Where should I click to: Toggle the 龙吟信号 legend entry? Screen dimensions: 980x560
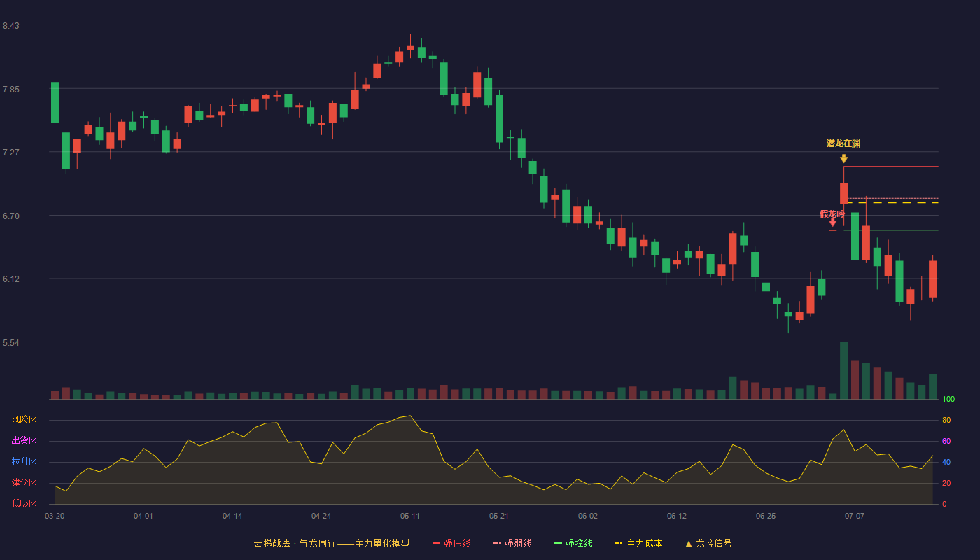[x=708, y=543]
